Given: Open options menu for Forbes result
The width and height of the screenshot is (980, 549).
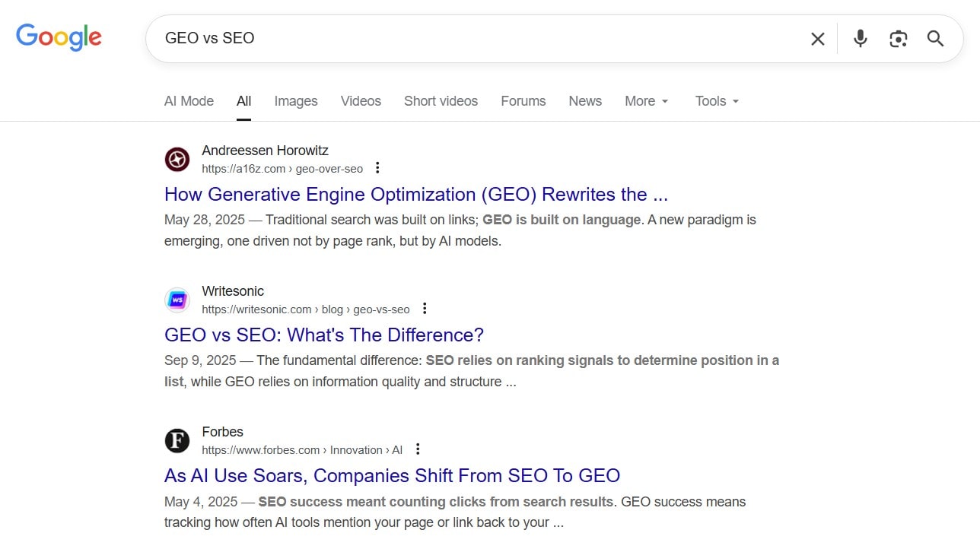Looking at the screenshot, I should pyautogui.click(x=417, y=449).
